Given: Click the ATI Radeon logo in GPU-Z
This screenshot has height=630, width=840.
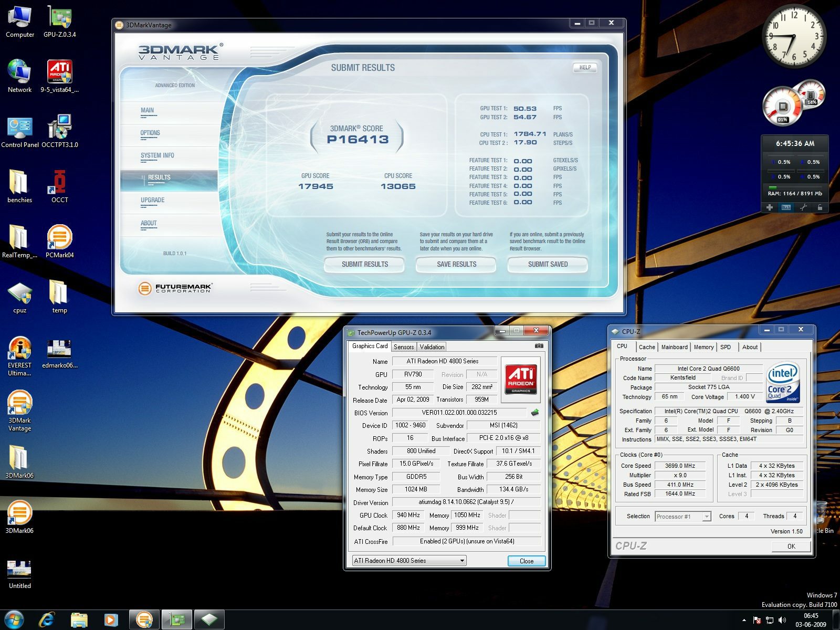Looking at the screenshot, I should (x=521, y=380).
